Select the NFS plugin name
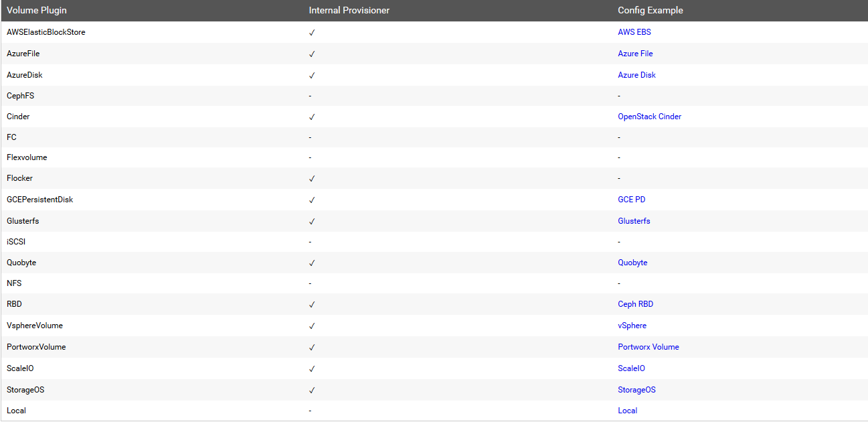This screenshot has width=868, height=424. [14, 283]
